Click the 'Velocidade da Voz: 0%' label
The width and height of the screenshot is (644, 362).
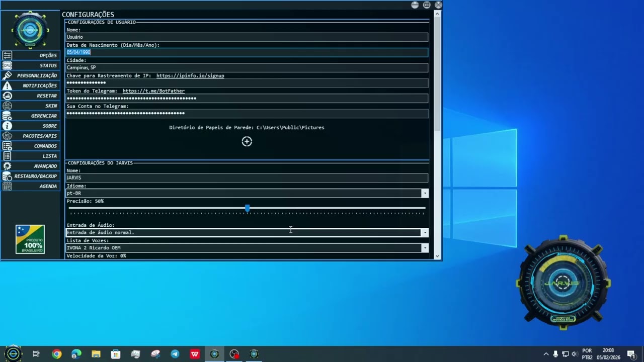point(96,256)
